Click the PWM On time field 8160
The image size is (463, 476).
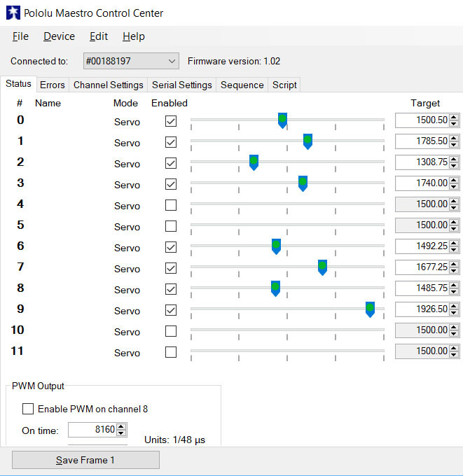point(92,430)
